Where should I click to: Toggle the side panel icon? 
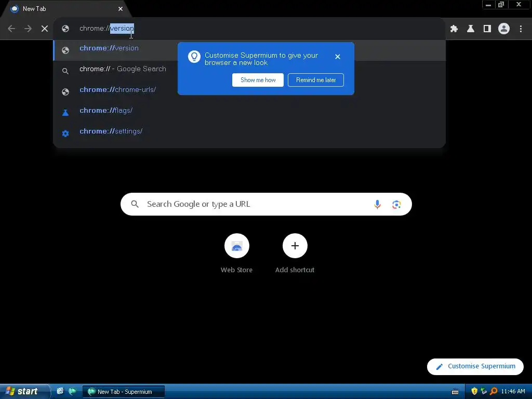coord(487,29)
